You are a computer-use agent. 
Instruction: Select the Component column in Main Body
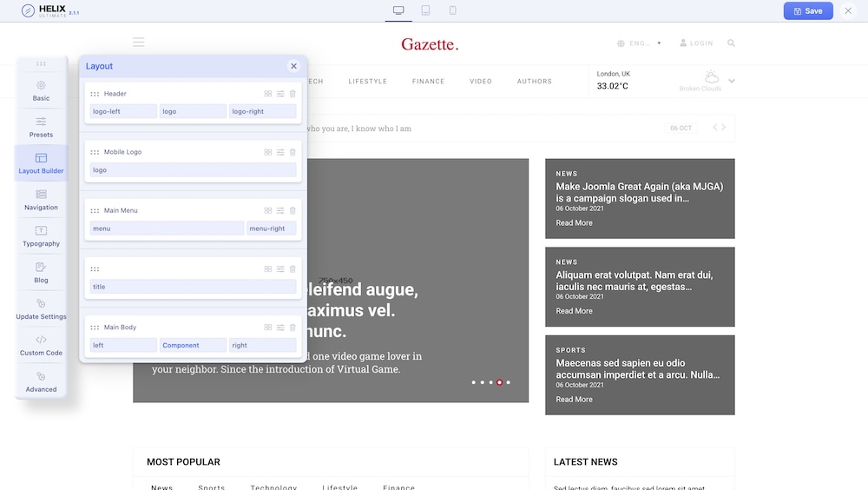[x=193, y=345]
